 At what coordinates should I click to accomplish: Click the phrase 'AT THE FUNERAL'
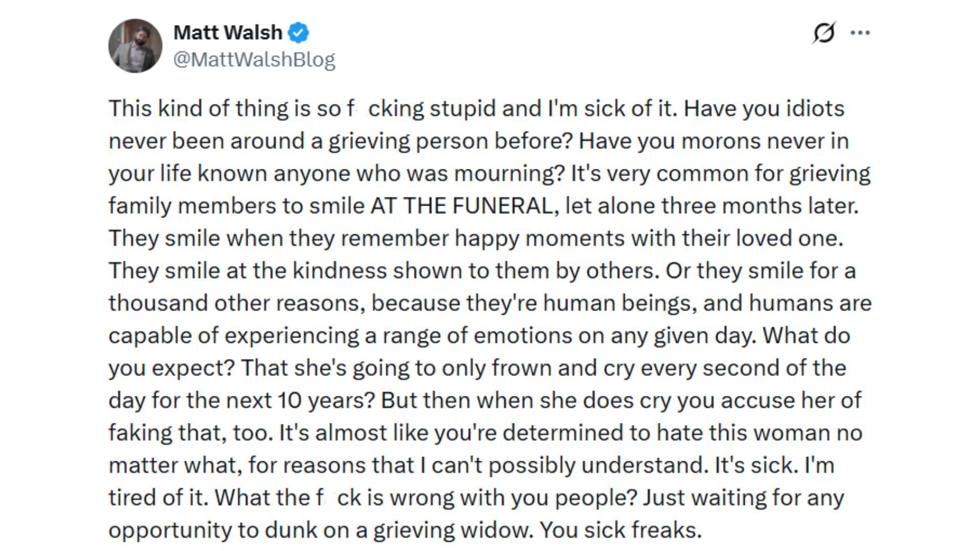459,206
